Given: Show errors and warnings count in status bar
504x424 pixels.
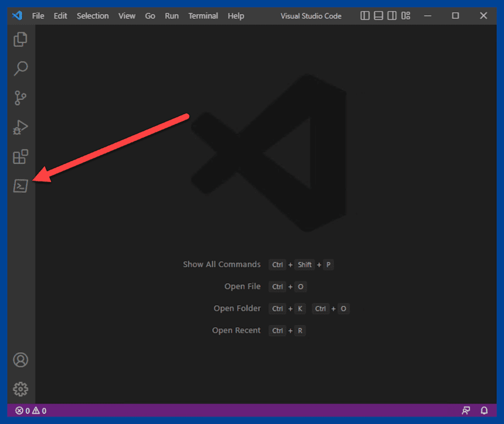Looking at the screenshot, I should (31, 410).
